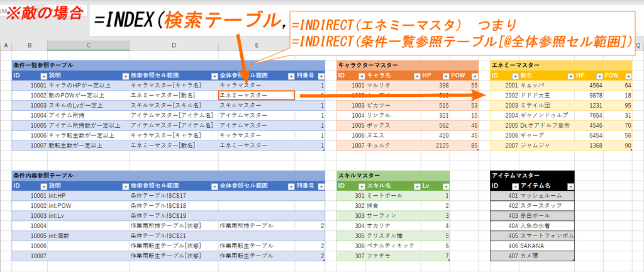The height and width of the screenshot is (272, 644).
Task: Select 作業用所持テーブル[状態] cell
Action: pos(174,225)
